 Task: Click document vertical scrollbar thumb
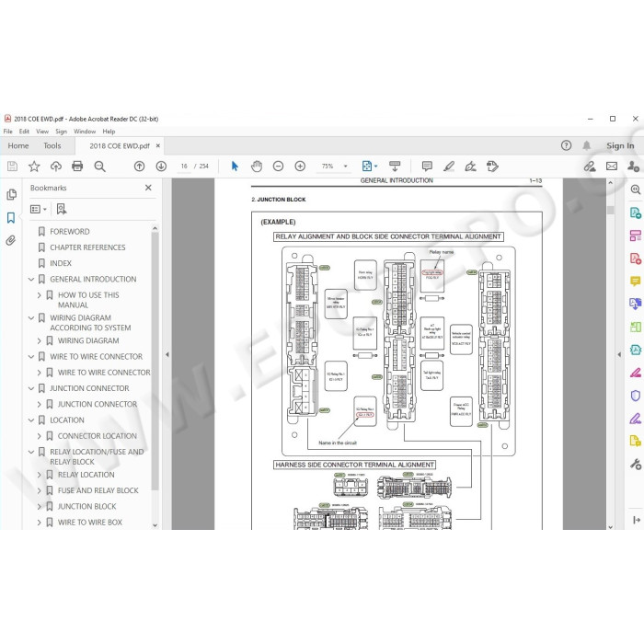pyautogui.click(x=610, y=210)
